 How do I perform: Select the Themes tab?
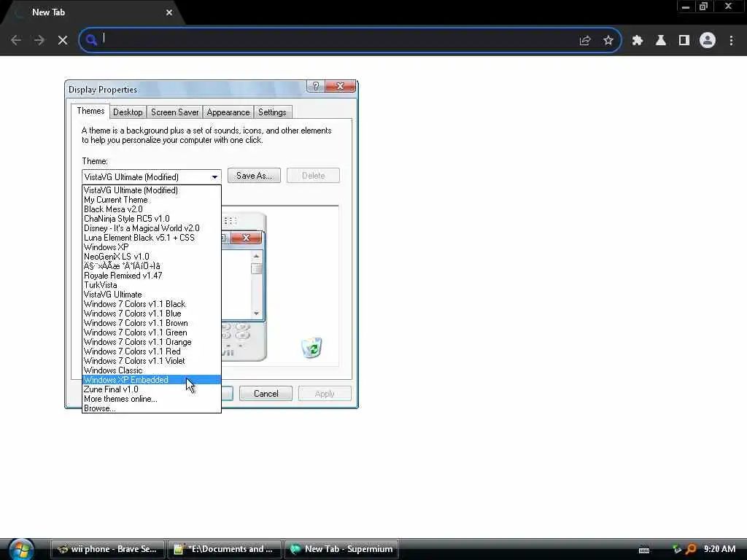(x=90, y=111)
